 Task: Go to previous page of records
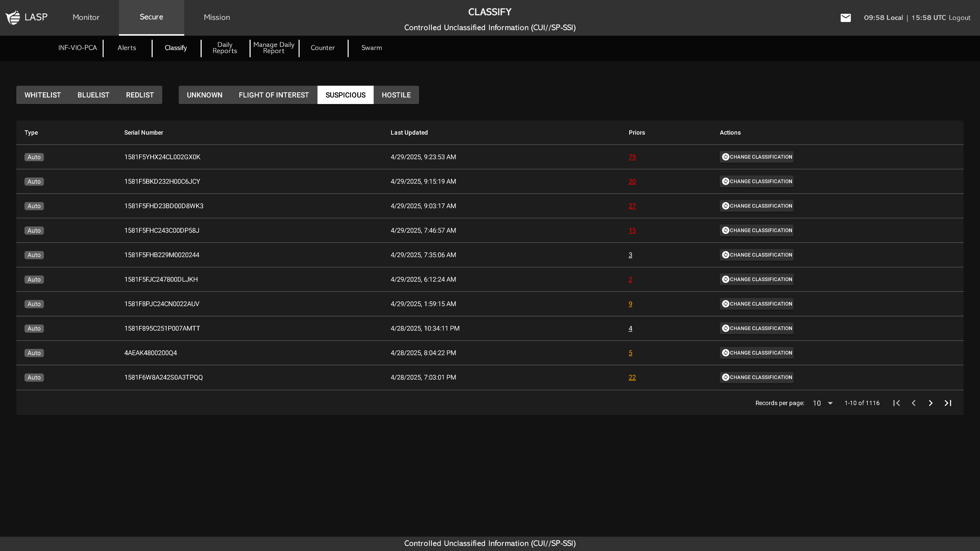[914, 403]
